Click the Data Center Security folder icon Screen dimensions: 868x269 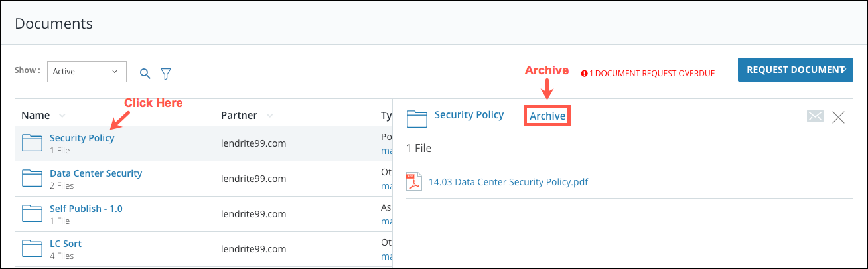32,178
